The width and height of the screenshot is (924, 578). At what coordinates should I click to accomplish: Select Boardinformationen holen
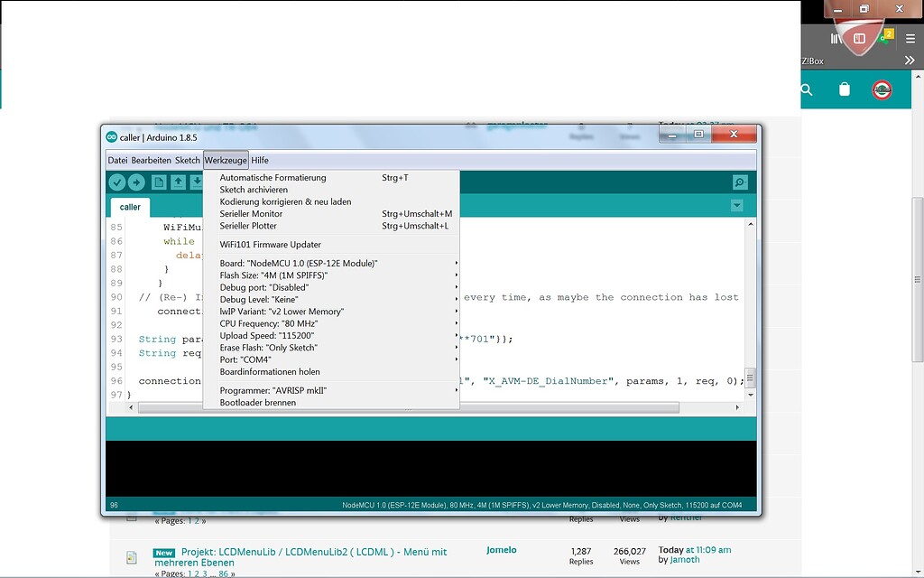(x=331, y=372)
